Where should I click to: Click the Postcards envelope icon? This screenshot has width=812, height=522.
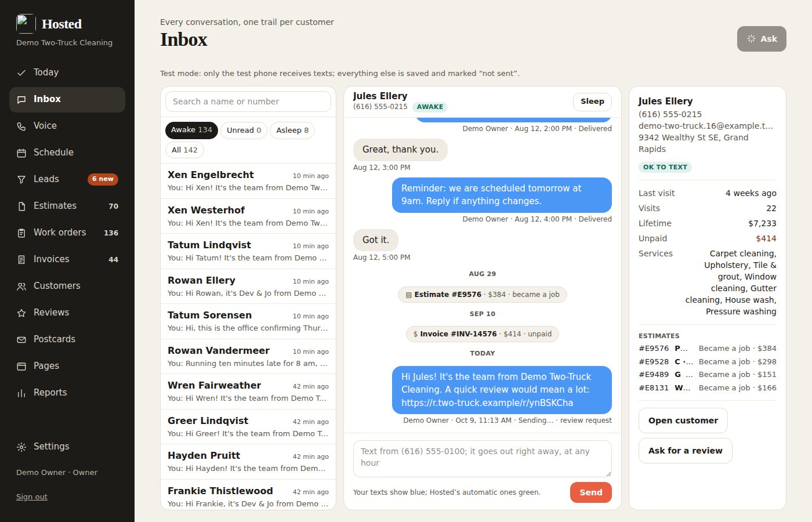point(21,339)
